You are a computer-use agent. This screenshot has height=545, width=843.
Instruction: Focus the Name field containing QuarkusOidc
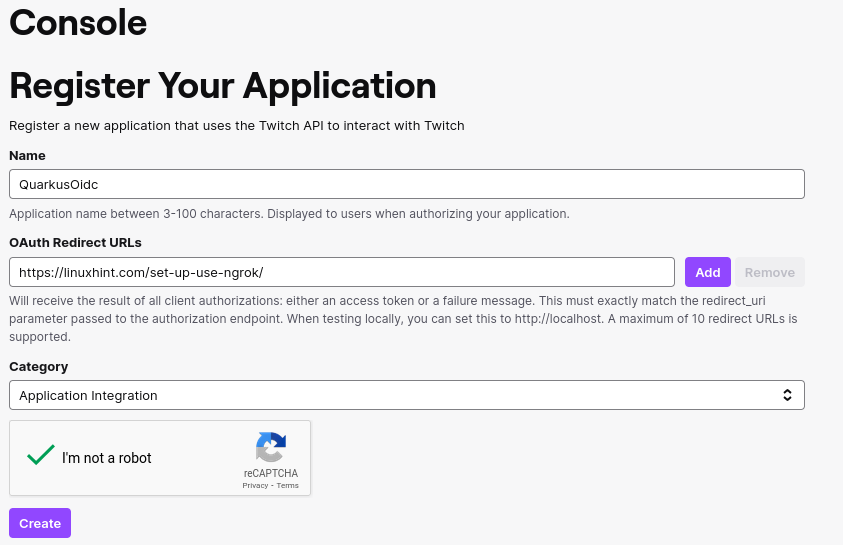(407, 184)
